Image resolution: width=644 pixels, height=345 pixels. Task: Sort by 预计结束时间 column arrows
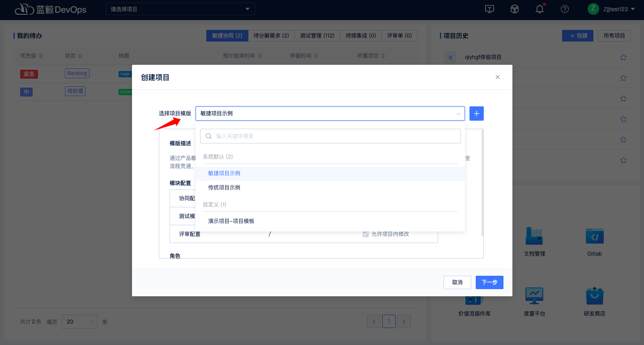pos(259,56)
